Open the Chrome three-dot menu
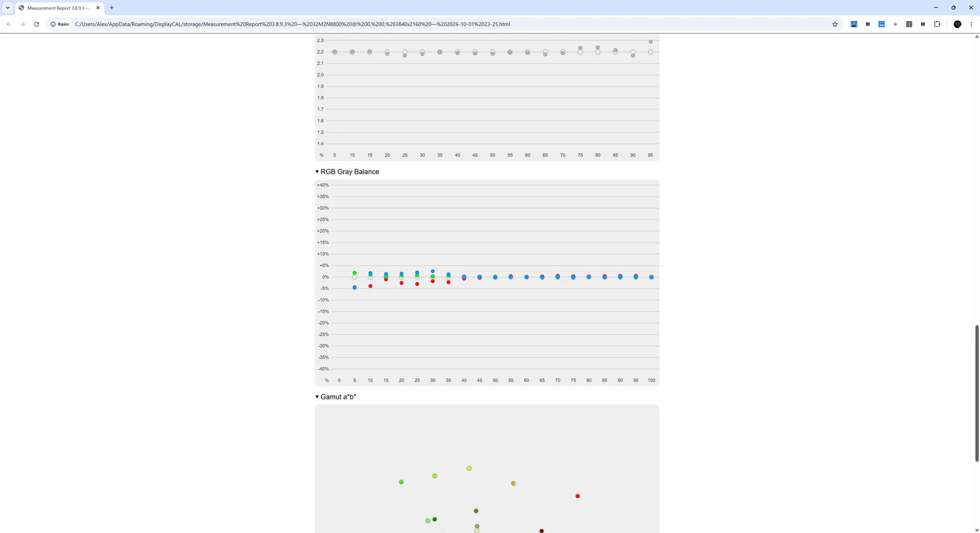Viewport: 980px width, 533px height. tap(971, 24)
